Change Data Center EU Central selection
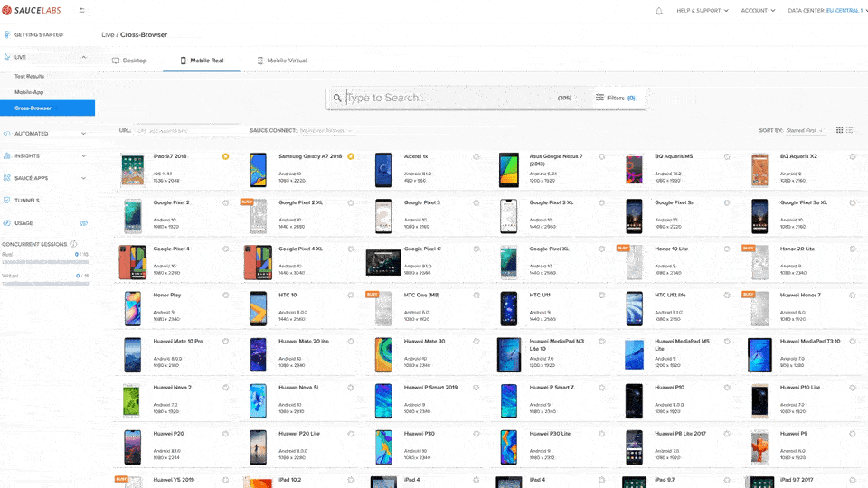Screen dimensions: 868x488 (x=844, y=11)
